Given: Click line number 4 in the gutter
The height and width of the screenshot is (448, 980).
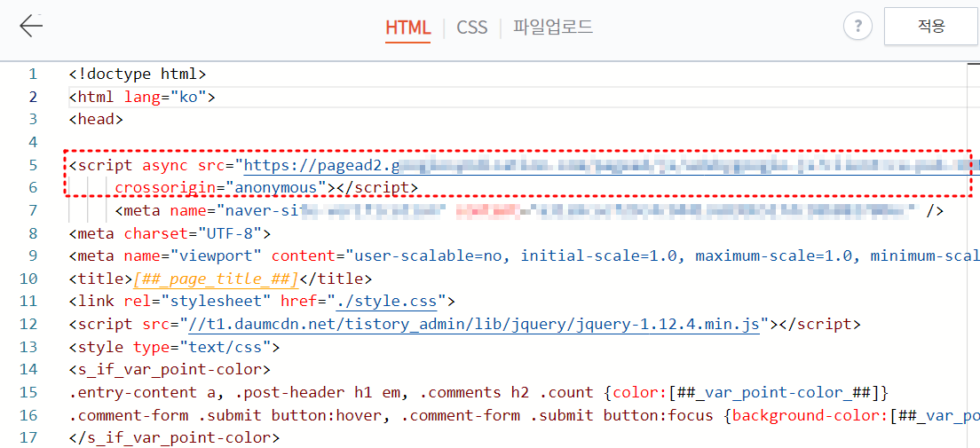Looking at the screenshot, I should pos(33,143).
